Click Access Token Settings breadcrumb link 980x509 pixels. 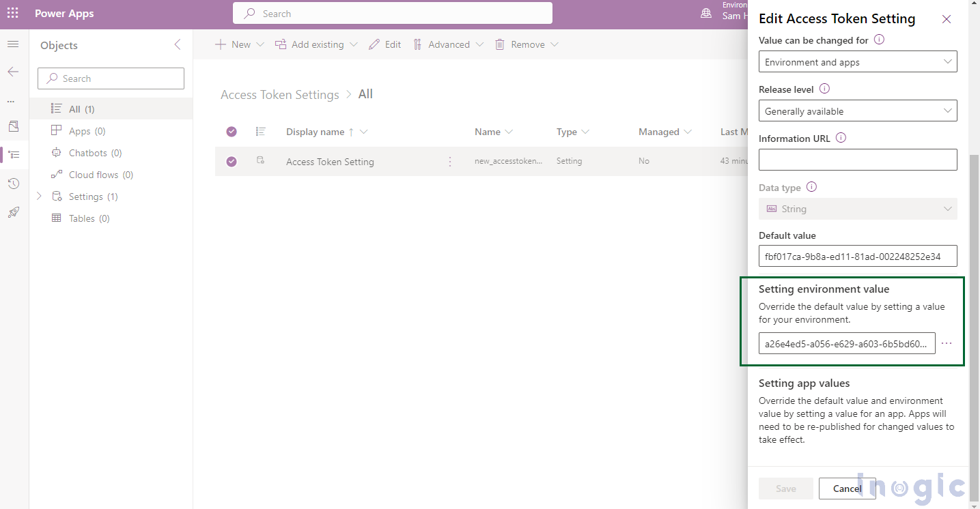click(x=279, y=95)
